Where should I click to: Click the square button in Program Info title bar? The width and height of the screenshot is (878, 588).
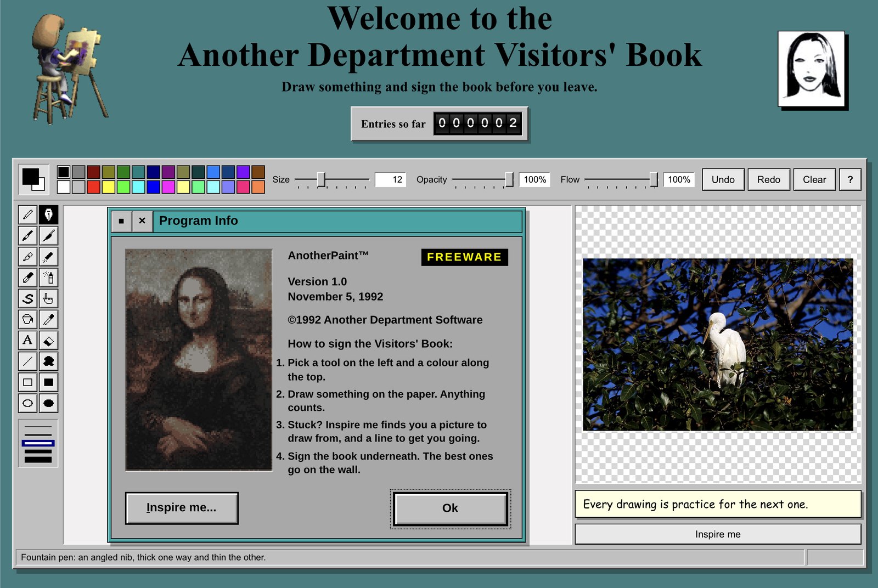coord(121,221)
